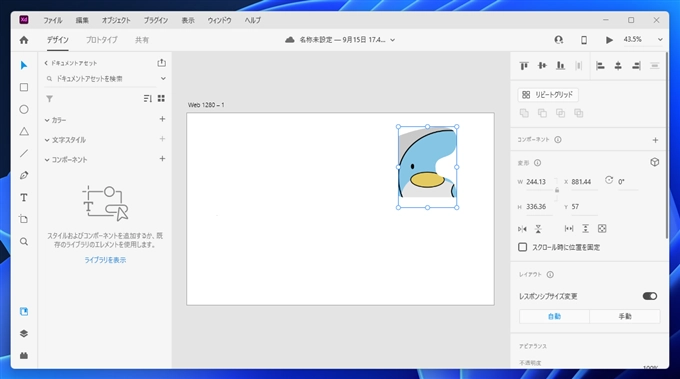Select the Zoom magnifier tool
The image size is (680, 379).
point(24,242)
